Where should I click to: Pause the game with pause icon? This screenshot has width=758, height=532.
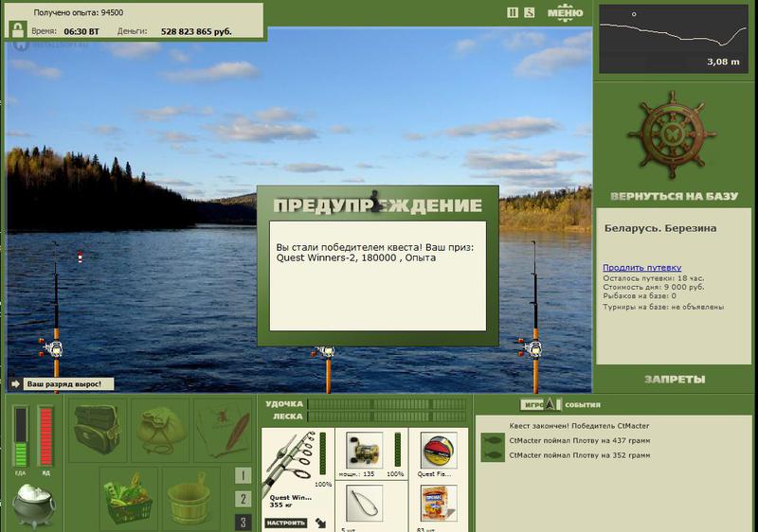[513, 13]
